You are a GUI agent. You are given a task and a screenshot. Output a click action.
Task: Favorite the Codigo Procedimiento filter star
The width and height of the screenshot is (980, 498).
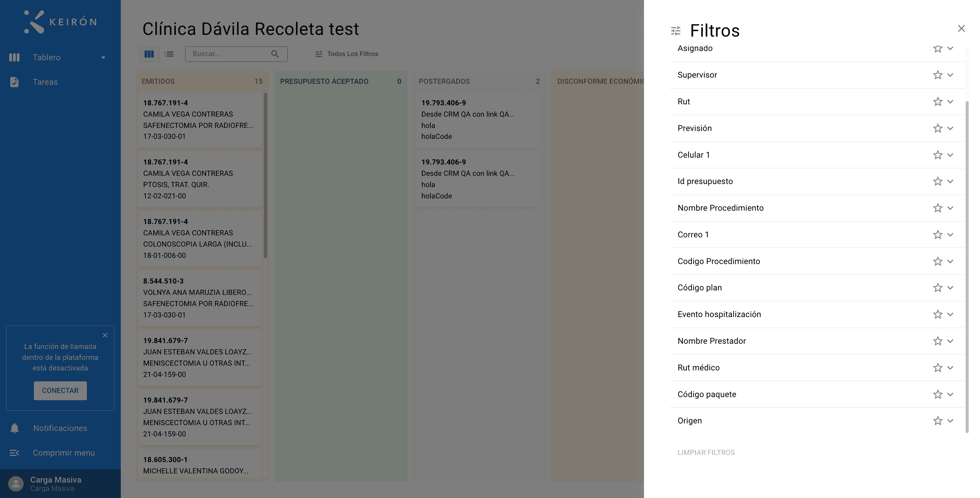tap(937, 261)
